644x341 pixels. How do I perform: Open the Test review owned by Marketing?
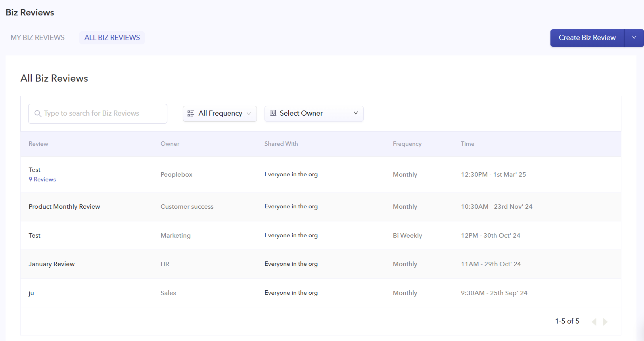34,236
